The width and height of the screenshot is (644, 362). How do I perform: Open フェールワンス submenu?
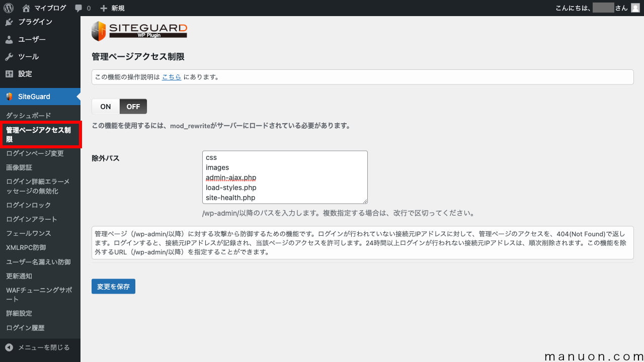(28, 233)
